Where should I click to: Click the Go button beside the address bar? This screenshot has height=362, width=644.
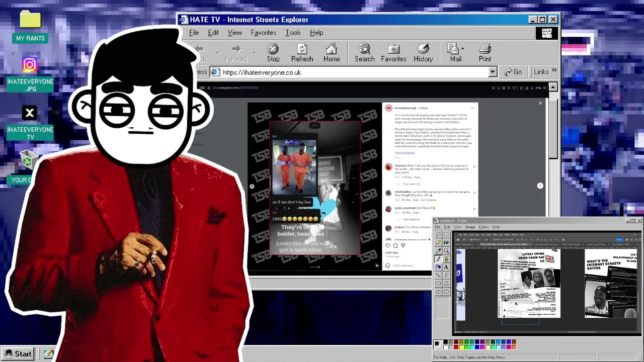[x=513, y=72]
